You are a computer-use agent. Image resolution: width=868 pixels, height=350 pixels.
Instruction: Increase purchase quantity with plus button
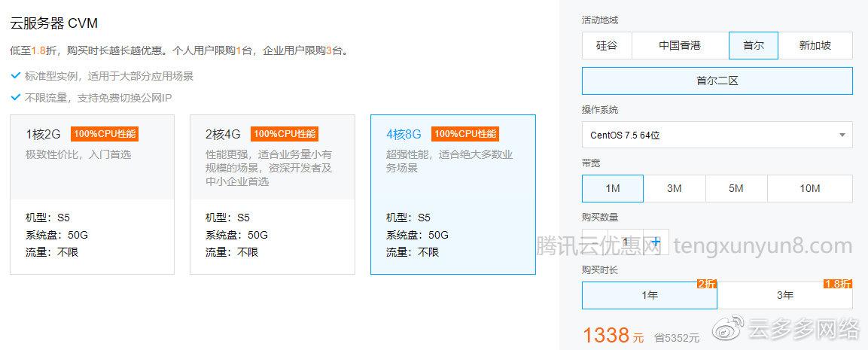click(x=656, y=242)
